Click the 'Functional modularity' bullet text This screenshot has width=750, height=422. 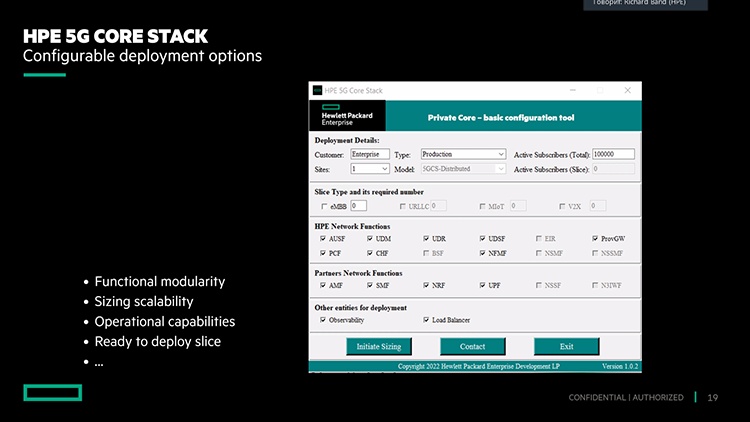(160, 281)
